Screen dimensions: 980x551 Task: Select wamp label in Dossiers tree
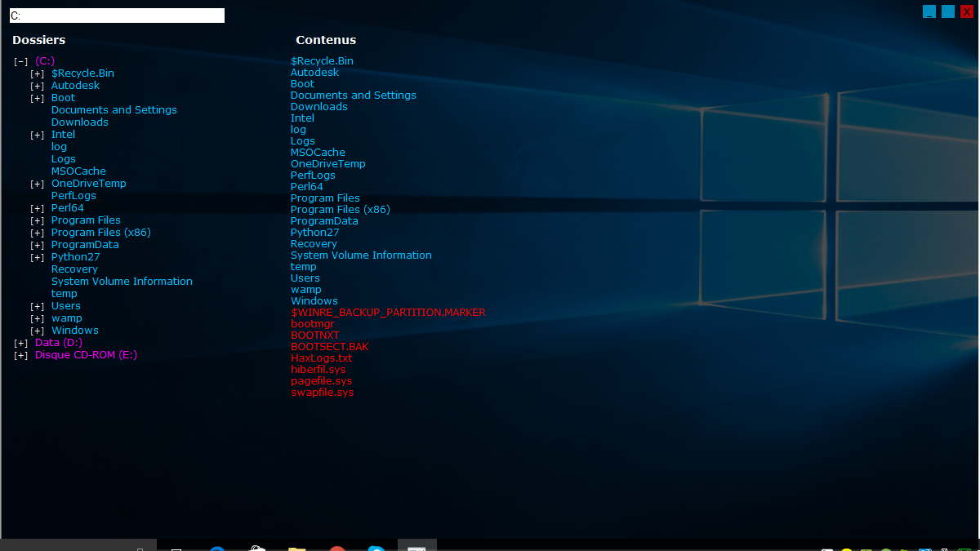coord(67,318)
